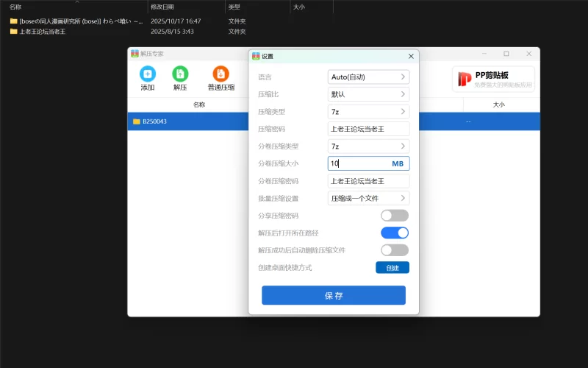This screenshot has height=368, width=588.
Task: Click the 大小 column header in 解压专家
Action: tap(499, 105)
